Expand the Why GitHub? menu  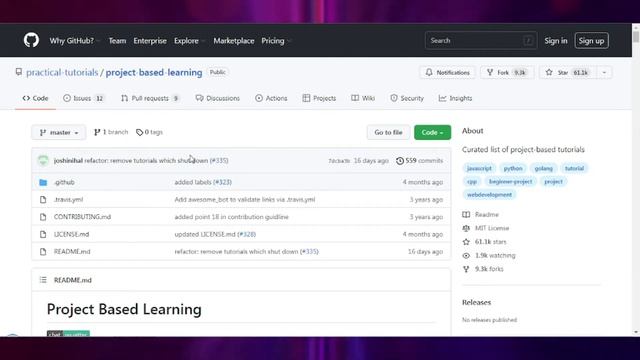coord(74,41)
